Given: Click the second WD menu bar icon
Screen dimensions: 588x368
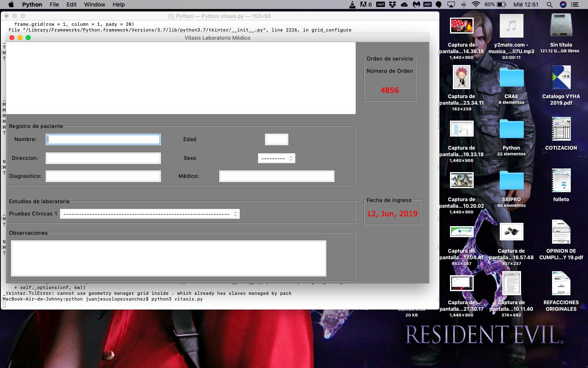Looking at the screenshot, I should (428, 4).
